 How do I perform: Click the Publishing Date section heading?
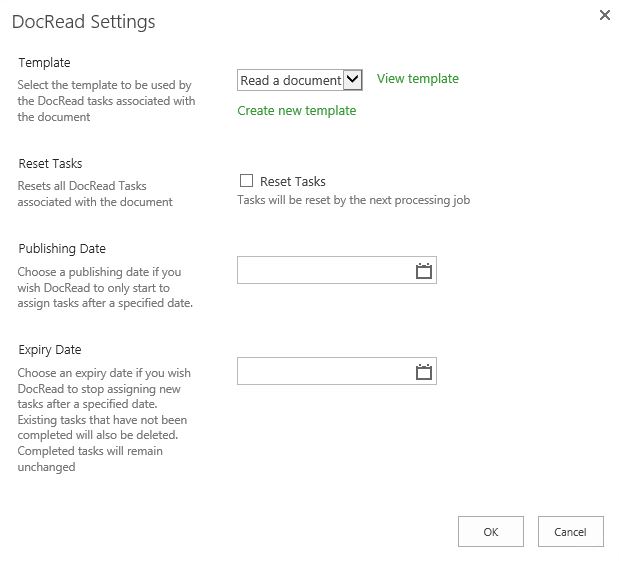point(62,249)
